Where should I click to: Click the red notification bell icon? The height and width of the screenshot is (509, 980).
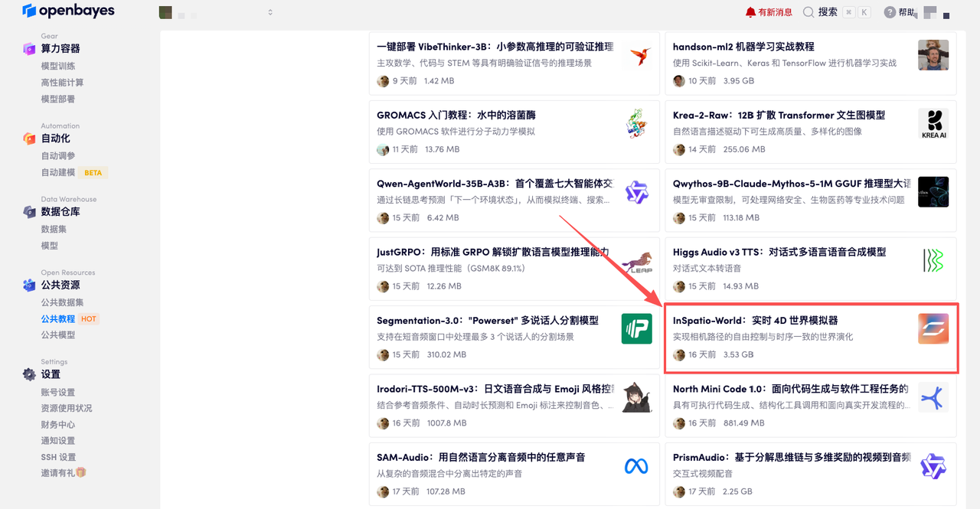click(750, 12)
